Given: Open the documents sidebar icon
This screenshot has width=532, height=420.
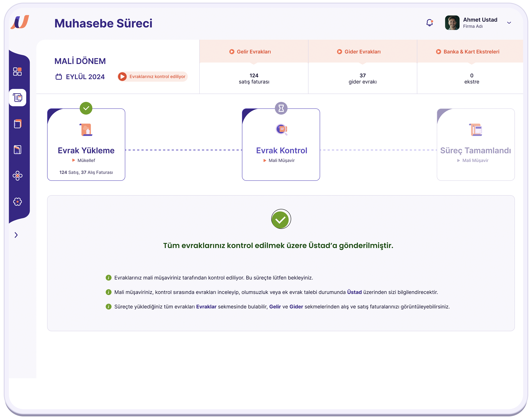Looking at the screenshot, I should point(17,124).
